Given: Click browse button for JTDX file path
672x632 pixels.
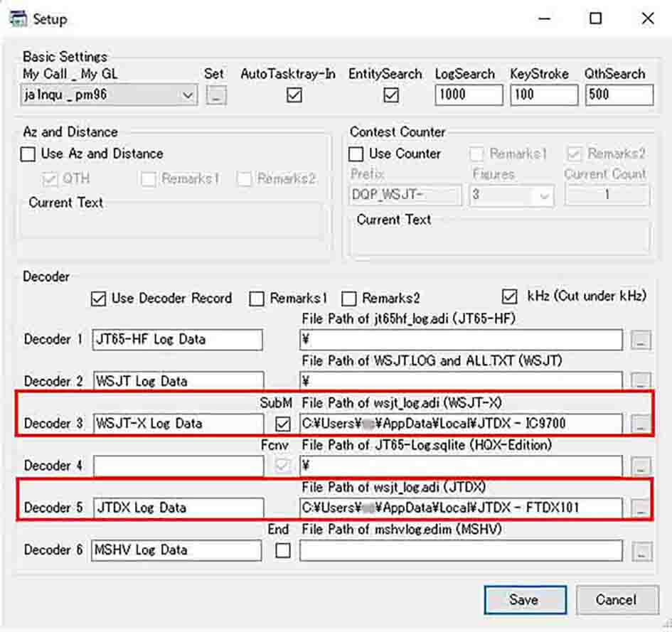Looking at the screenshot, I should pyautogui.click(x=641, y=508).
